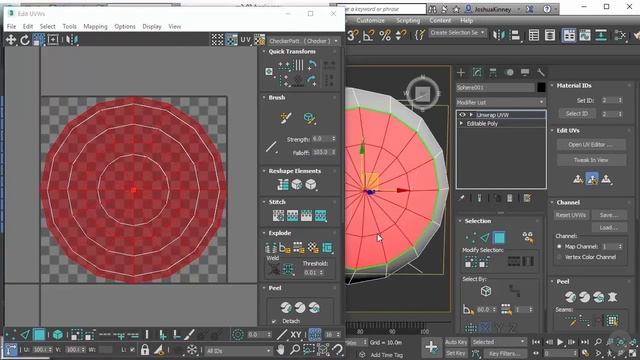The image size is (640, 360).
Task: Select Edge sub-object mode in UV editor bottom bar
Action: (x=24, y=335)
